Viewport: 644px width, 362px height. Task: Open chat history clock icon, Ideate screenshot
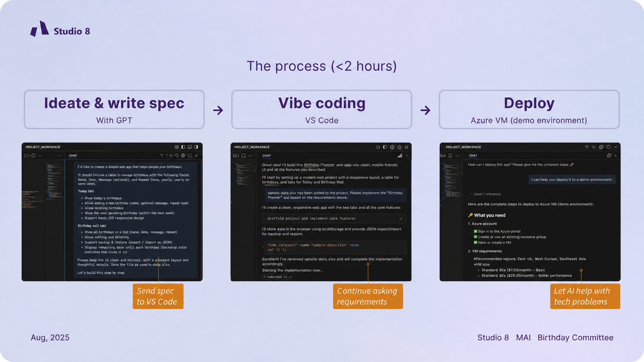click(177, 155)
